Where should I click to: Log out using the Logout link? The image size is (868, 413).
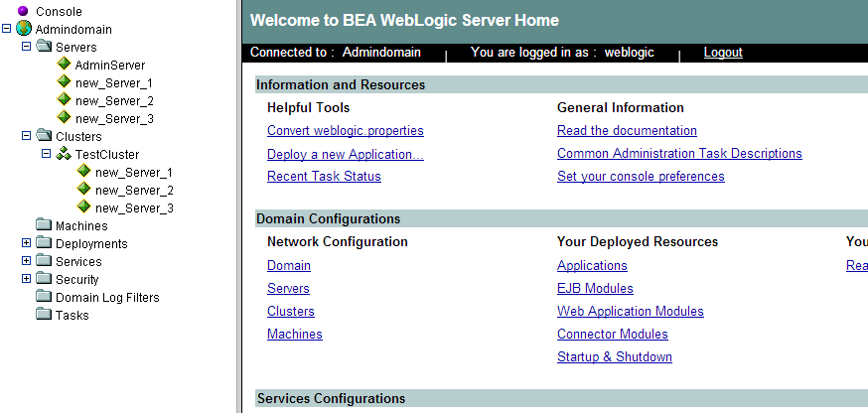pyautogui.click(x=723, y=53)
